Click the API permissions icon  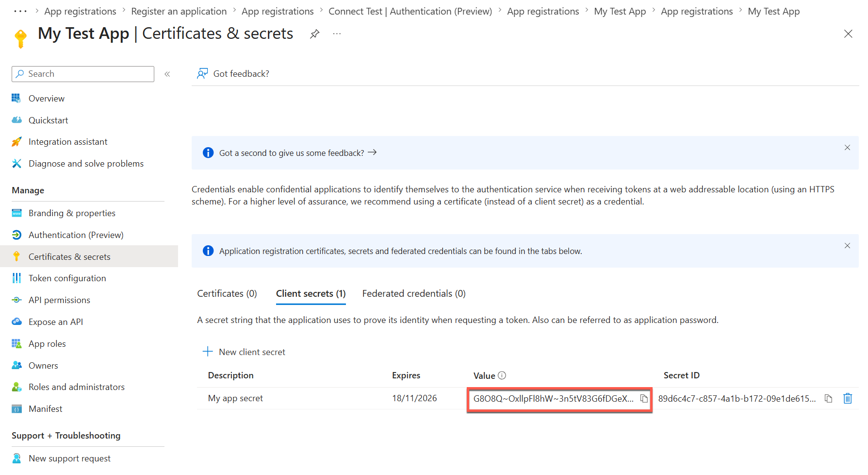point(16,300)
